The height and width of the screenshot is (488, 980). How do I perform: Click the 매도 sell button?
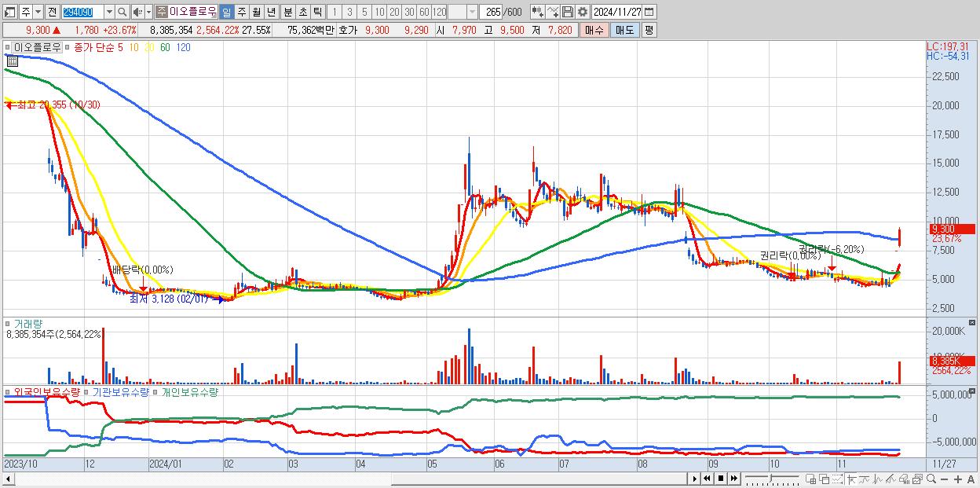pos(624,30)
